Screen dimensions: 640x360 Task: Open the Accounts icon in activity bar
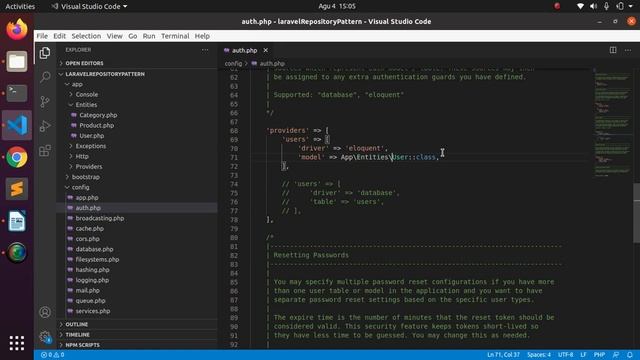click(x=45, y=312)
